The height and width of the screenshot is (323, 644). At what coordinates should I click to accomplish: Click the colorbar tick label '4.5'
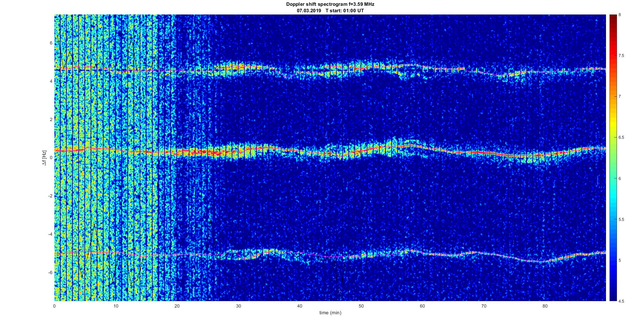pyautogui.click(x=621, y=301)
